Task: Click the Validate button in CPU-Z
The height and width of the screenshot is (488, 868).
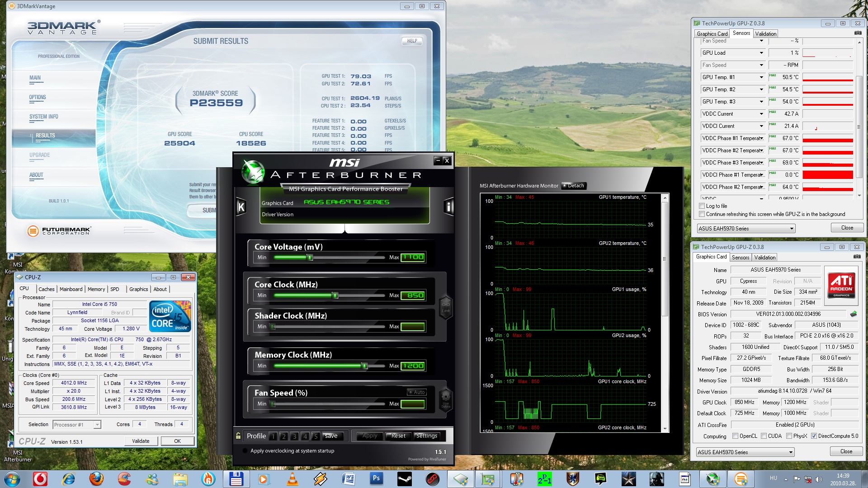Action: point(141,441)
